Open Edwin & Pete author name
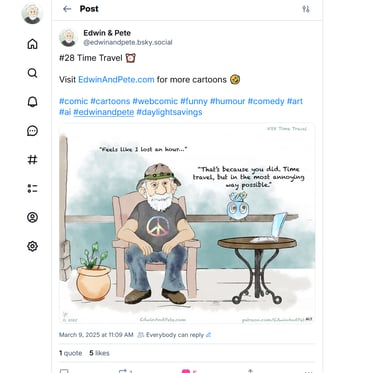Screen dimensions: 375x373 (107, 33)
